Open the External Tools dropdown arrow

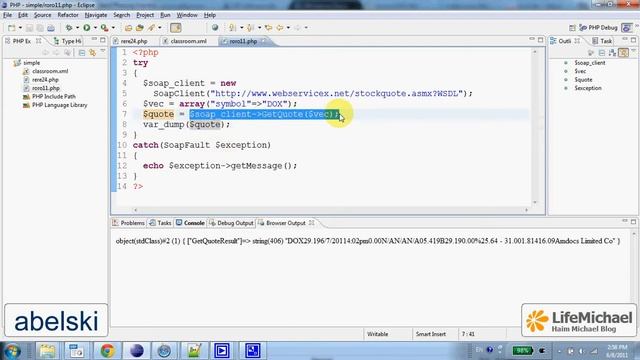click(113, 28)
